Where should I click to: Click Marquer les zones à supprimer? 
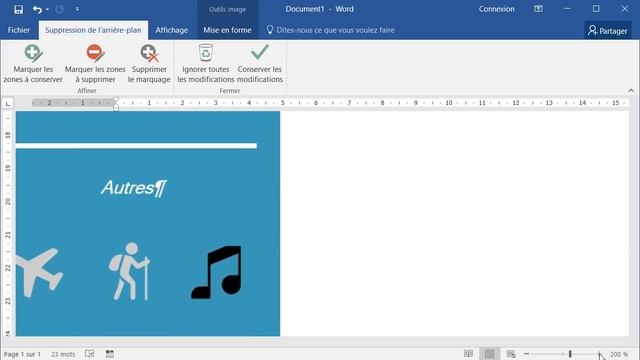tap(95, 64)
